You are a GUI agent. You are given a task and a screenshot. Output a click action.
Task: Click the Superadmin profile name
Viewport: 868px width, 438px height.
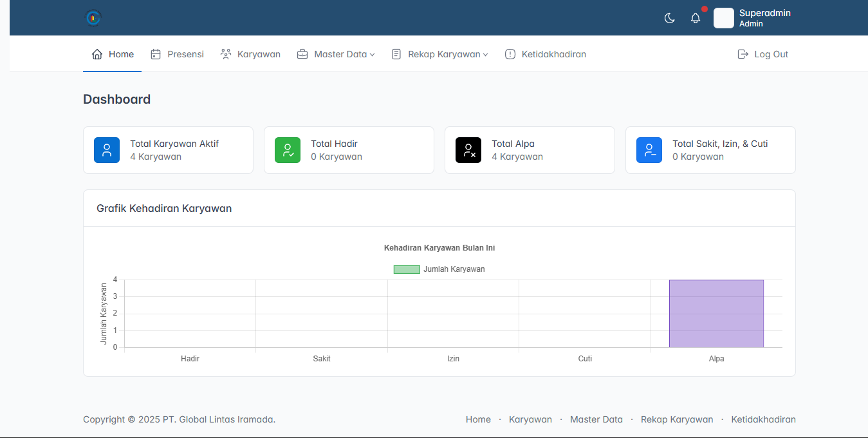tap(765, 13)
